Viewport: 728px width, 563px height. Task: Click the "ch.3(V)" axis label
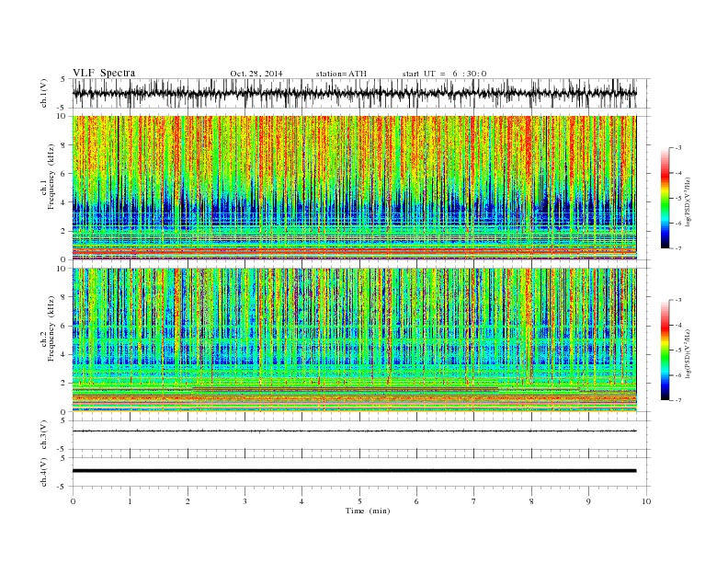pos(44,435)
